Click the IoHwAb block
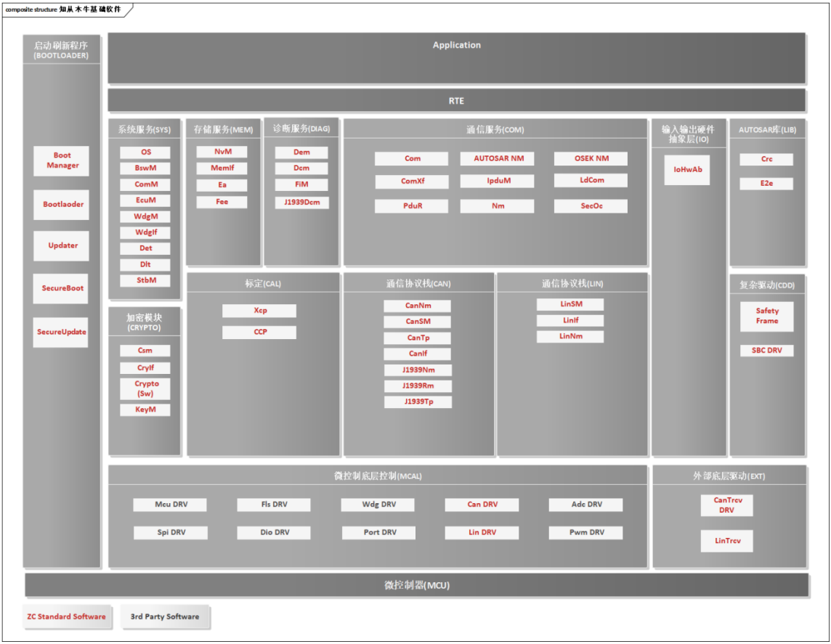 tap(687, 170)
